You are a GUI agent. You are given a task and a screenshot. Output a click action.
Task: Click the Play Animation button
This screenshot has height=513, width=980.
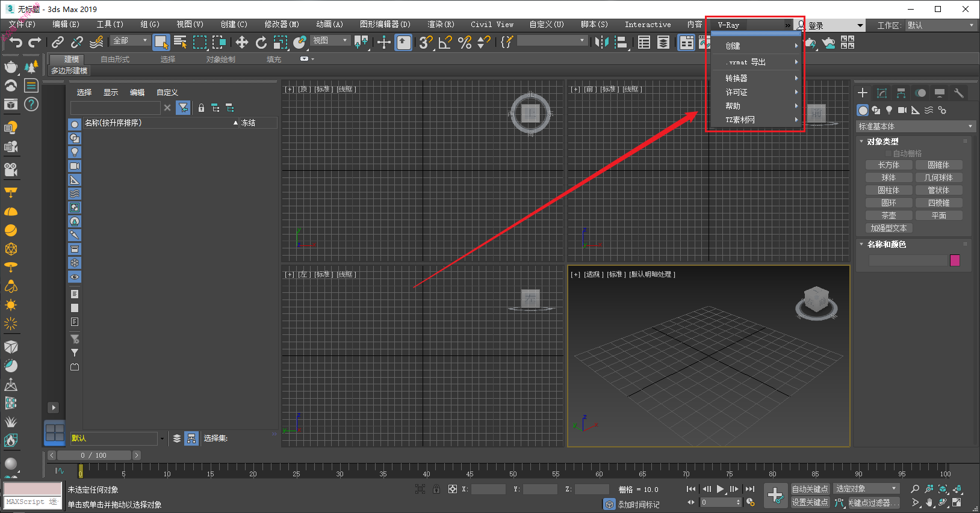[x=721, y=489]
